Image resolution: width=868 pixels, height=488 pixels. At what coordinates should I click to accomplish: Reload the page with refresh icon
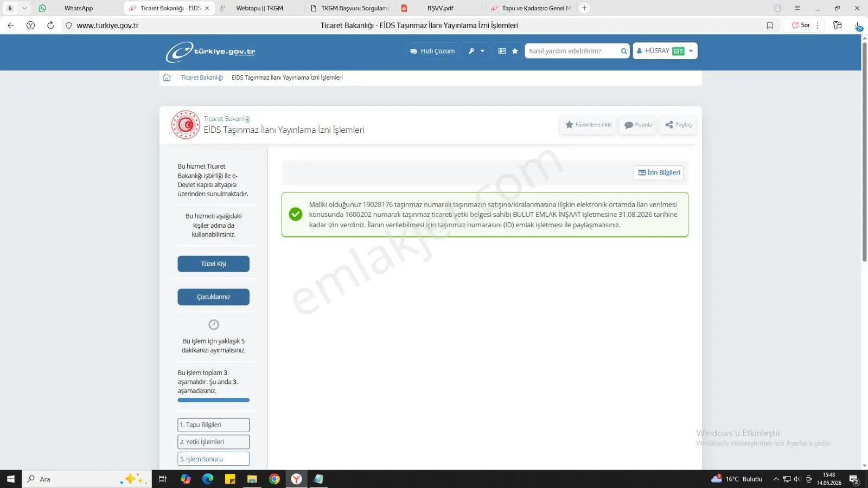point(50,25)
